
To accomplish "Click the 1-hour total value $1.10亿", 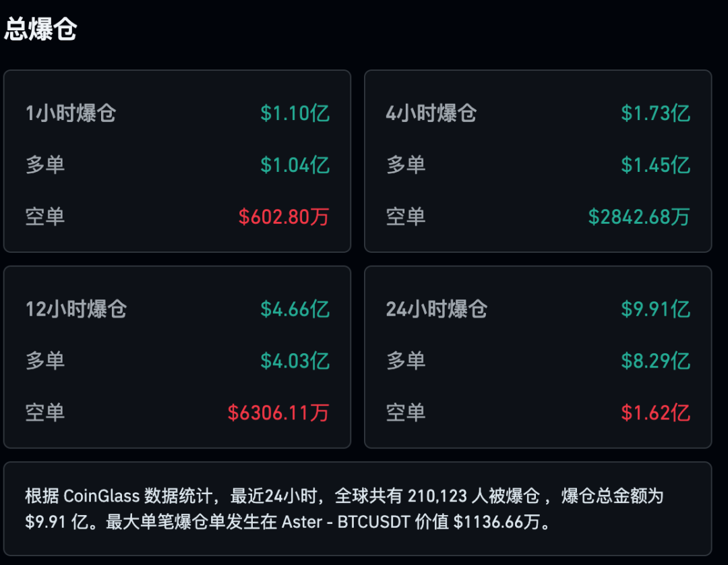I will 295,113.
